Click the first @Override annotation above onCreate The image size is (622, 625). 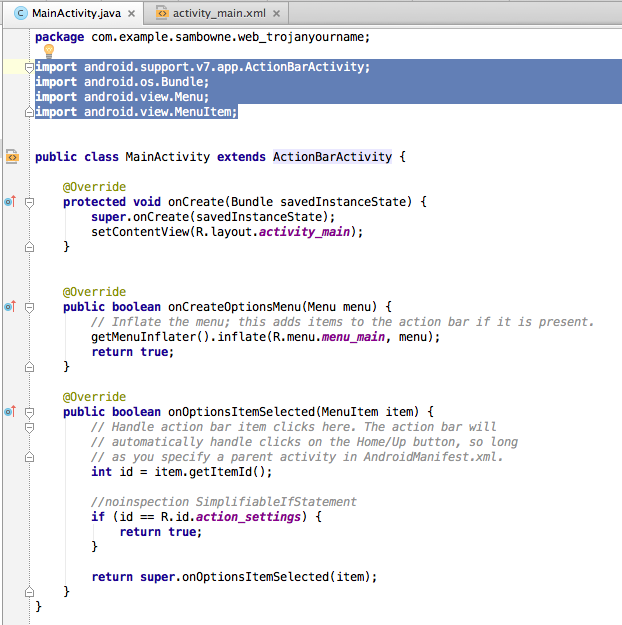94,187
